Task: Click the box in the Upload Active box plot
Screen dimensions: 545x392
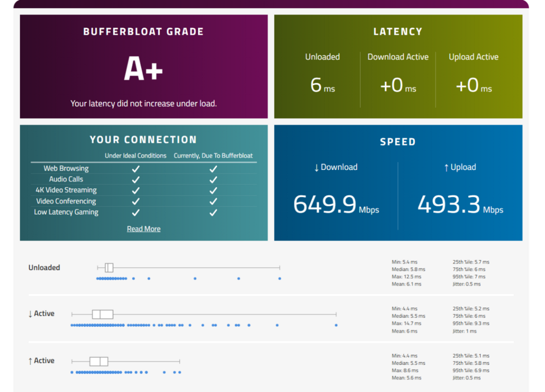Action: pyautogui.click(x=99, y=362)
